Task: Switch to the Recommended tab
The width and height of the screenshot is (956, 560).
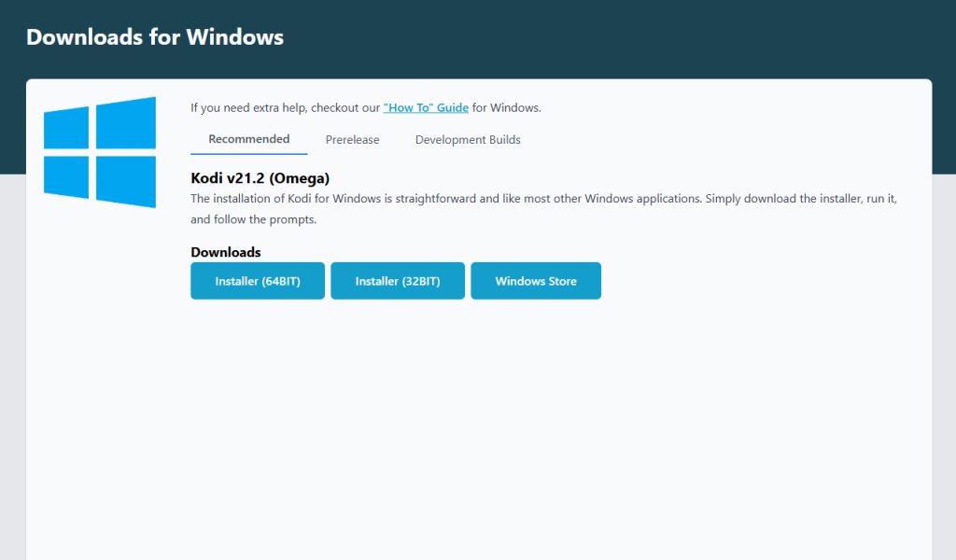Action: point(249,139)
